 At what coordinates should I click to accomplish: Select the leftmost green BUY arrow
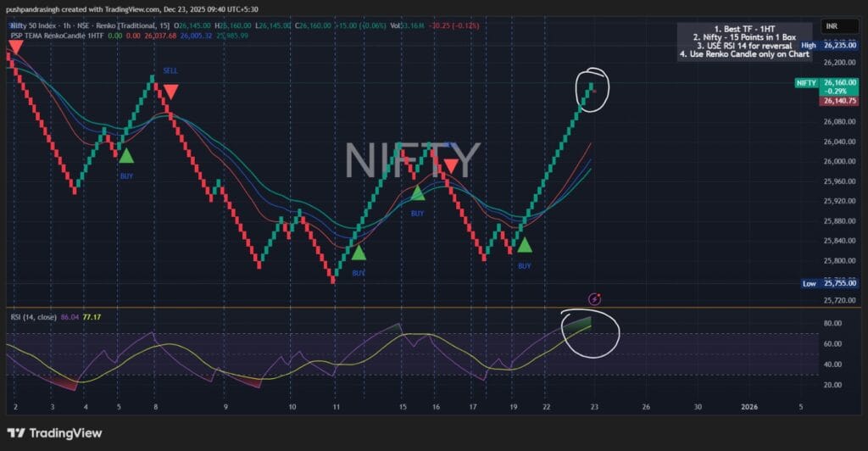pos(126,154)
